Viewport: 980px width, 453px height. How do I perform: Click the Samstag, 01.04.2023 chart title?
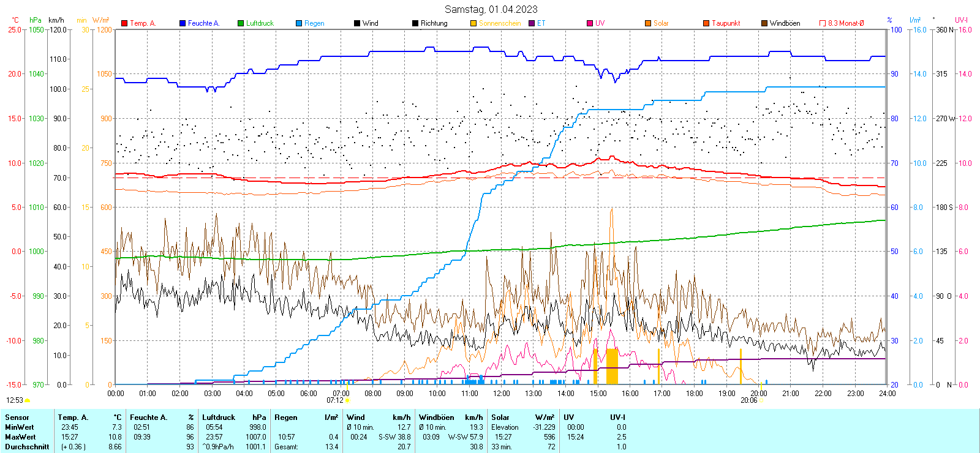[x=491, y=9]
